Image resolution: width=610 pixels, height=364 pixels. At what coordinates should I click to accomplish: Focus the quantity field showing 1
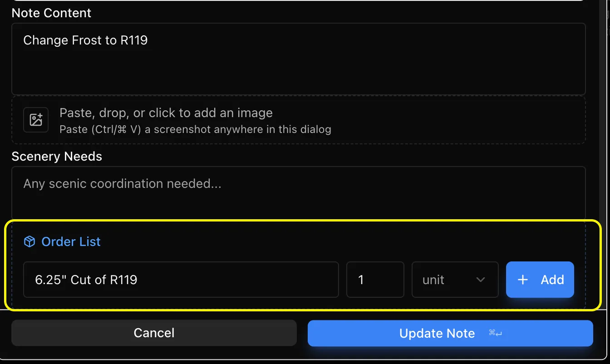coord(375,280)
